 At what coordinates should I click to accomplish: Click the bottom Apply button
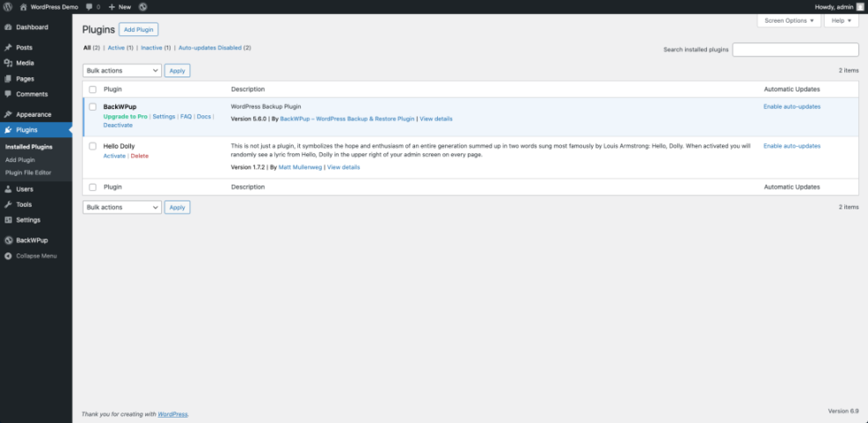tap(177, 207)
